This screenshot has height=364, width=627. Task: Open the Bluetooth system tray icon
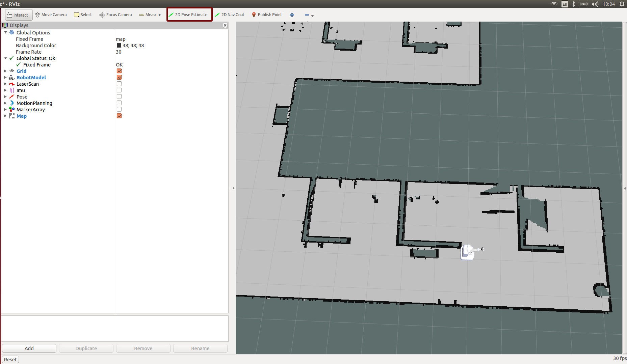pos(573,4)
